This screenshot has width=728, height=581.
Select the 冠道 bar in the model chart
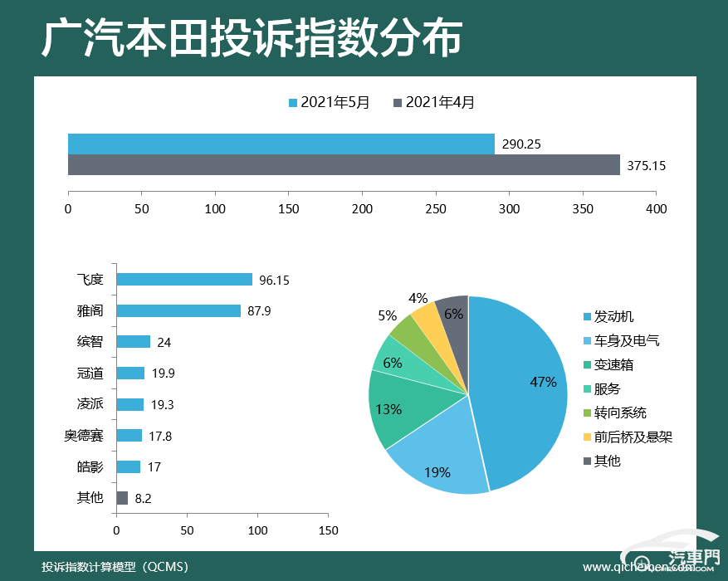pyautogui.click(x=131, y=373)
